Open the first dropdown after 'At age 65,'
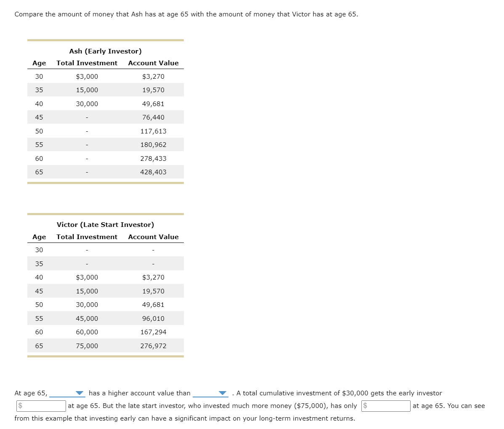The height and width of the screenshot is (429, 504). point(66,393)
